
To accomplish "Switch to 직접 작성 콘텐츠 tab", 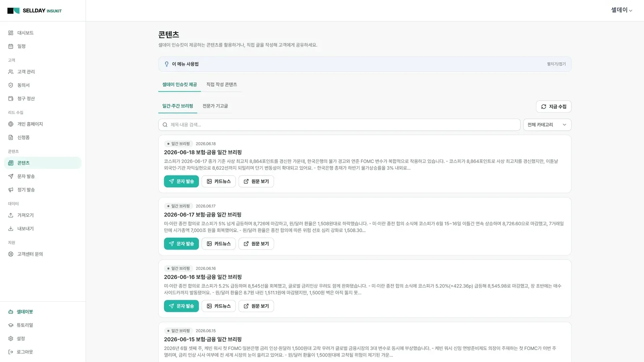I will click(x=222, y=84).
